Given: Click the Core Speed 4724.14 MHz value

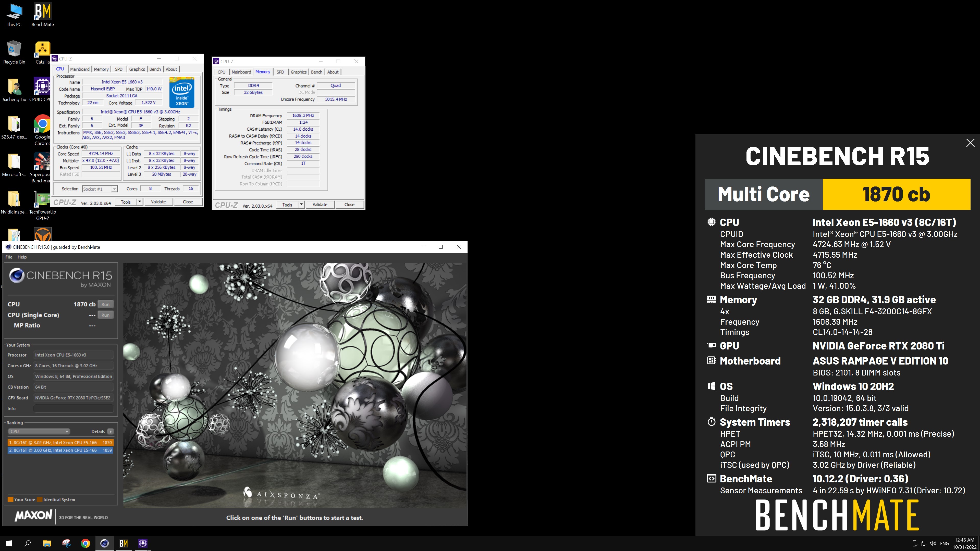Looking at the screenshot, I should 101,154.
